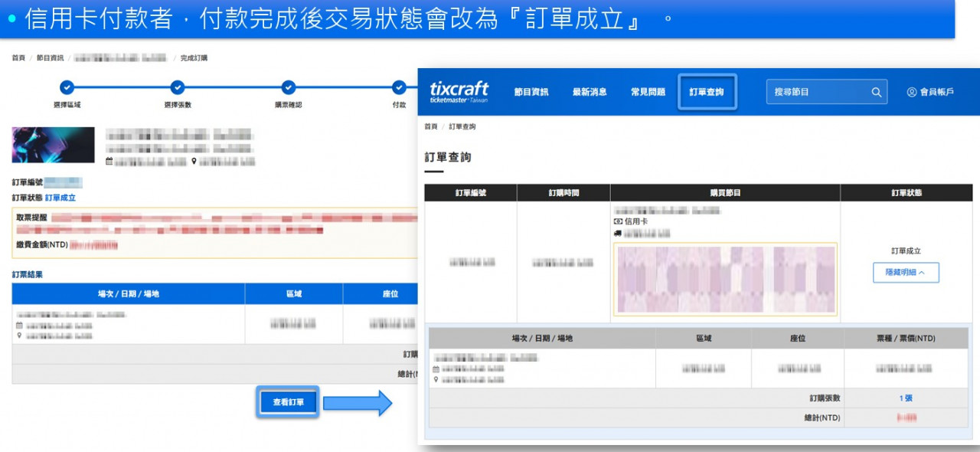Select the highlighted 訂單查詢 navigation item
The height and width of the screenshot is (452, 980).
(707, 92)
